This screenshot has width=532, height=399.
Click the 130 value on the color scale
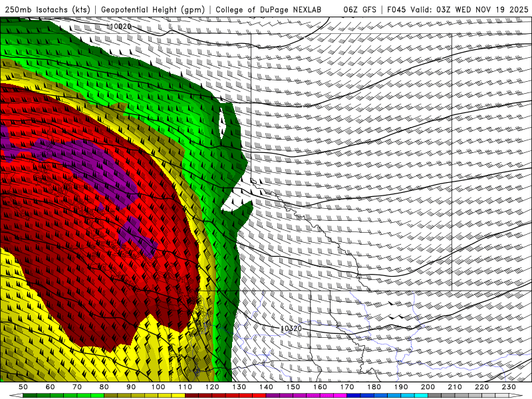tap(239, 387)
